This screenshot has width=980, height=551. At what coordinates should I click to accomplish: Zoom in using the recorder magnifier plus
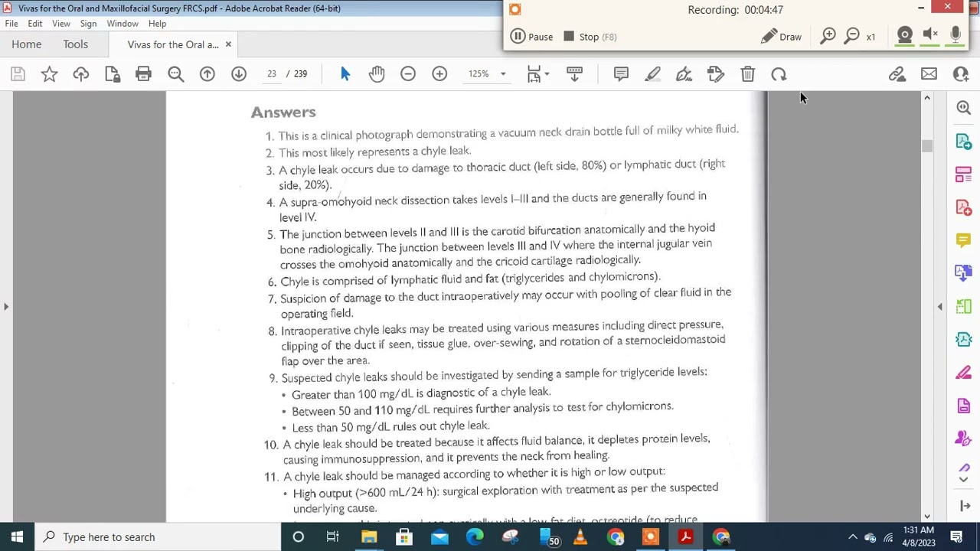[x=828, y=36]
